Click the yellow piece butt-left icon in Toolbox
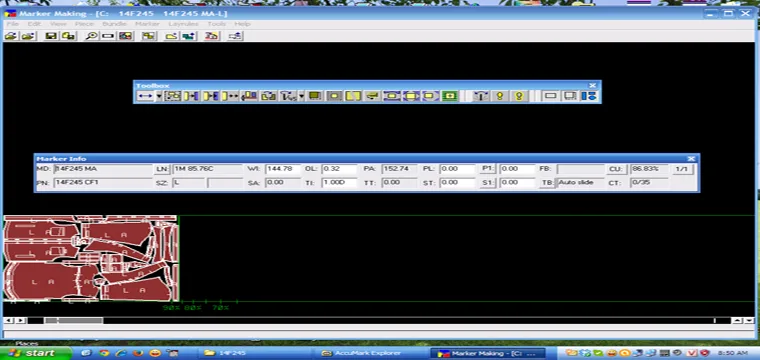This screenshot has width=760, height=360. tap(191, 96)
